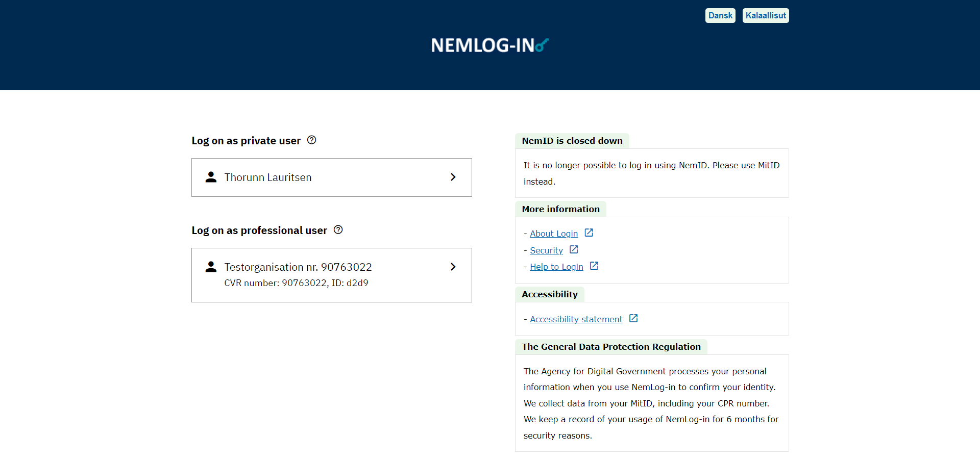This screenshot has width=980, height=462.
Task: Click external link icon beside Accessibility statement
Action: pos(633,319)
